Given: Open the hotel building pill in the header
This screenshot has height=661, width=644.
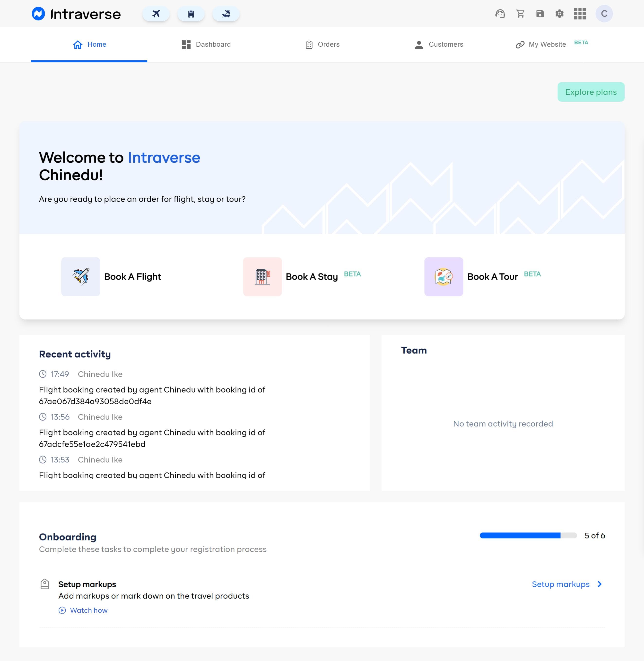Looking at the screenshot, I should click(x=191, y=14).
